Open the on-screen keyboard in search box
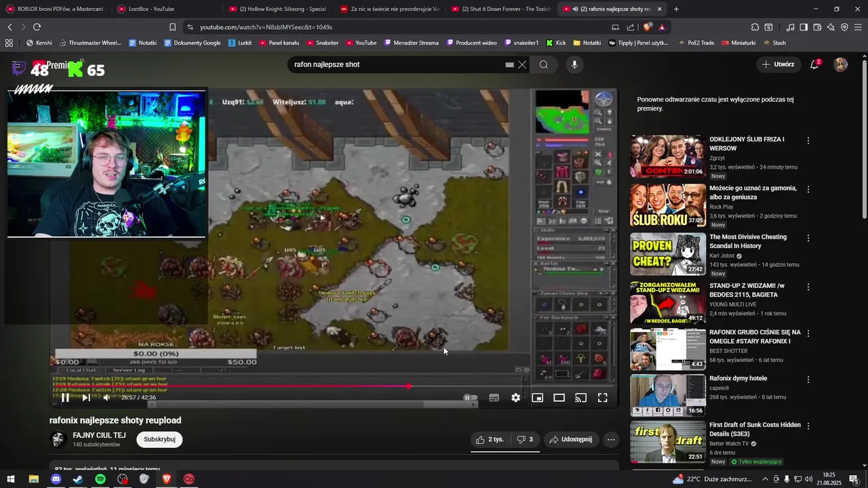 click(x=509, y=64)
